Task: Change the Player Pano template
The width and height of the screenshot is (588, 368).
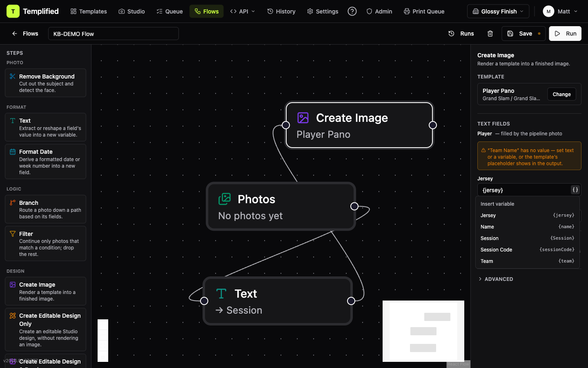Action: coord(561,94)
